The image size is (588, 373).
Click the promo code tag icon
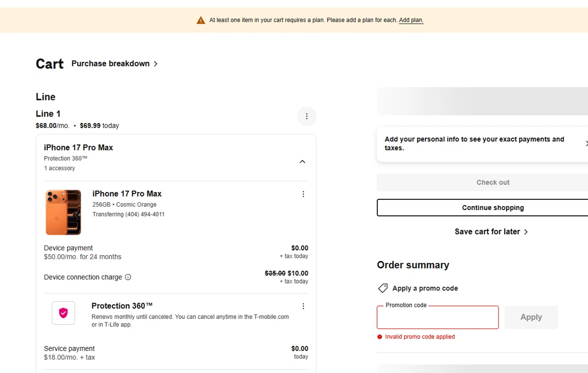tap(383, 288)
